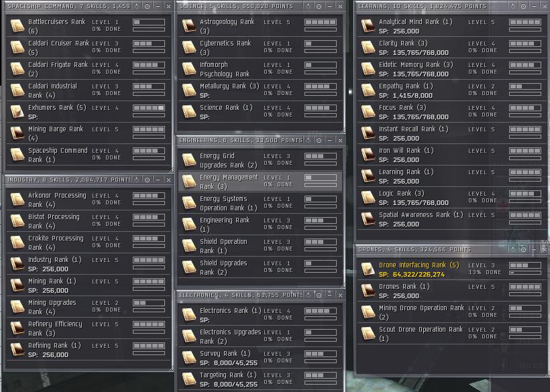
Task: Toggle the circle pin in Science header
Action: click(319, 6)
